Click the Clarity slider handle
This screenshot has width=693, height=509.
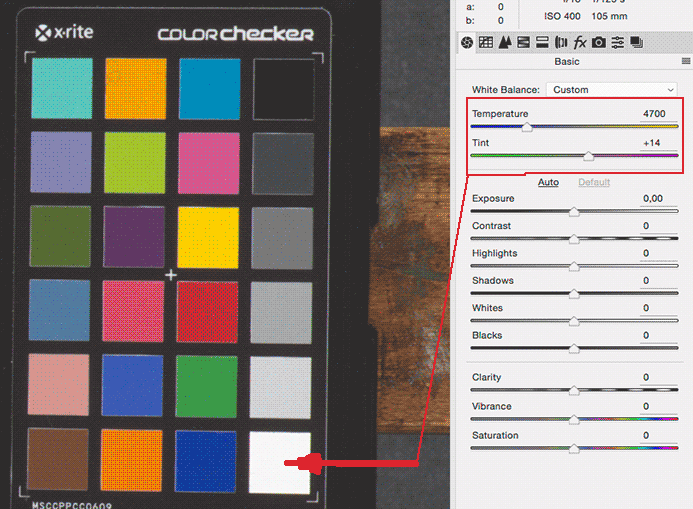pos(574,391)
